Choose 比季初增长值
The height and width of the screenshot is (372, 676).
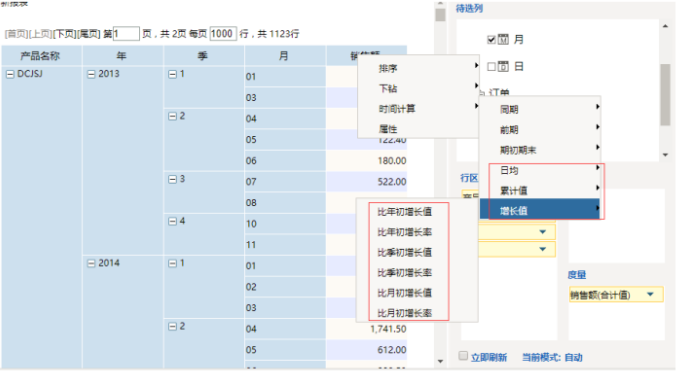404,252
